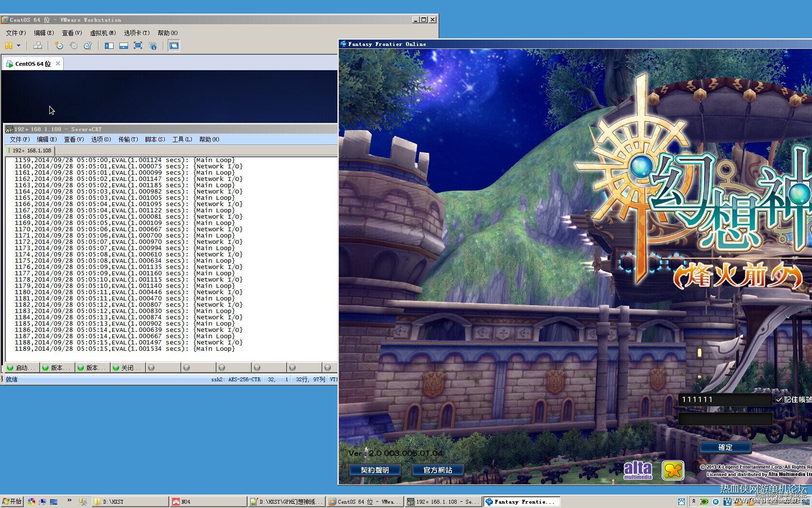812x508 pixels.
Task: Click the show desktop icon in quick launch
Action: [54, 502]
